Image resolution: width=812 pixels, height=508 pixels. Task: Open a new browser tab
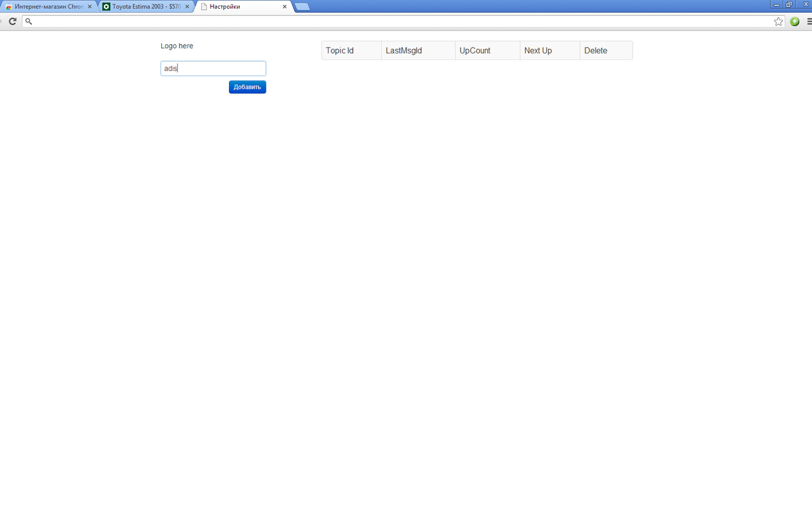tap(301, 6)
